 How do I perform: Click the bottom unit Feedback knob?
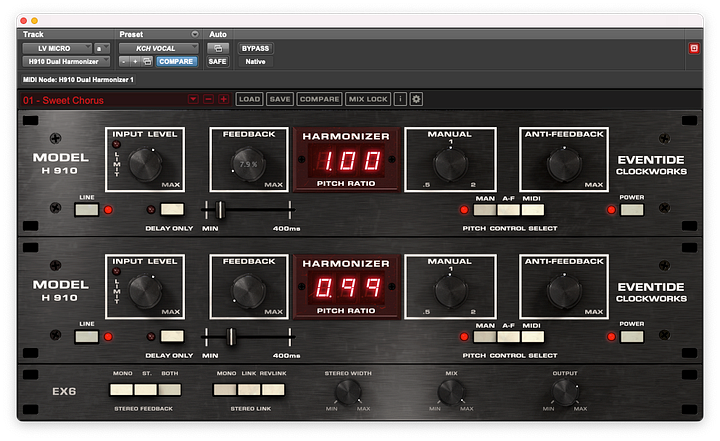pos(248,291)
